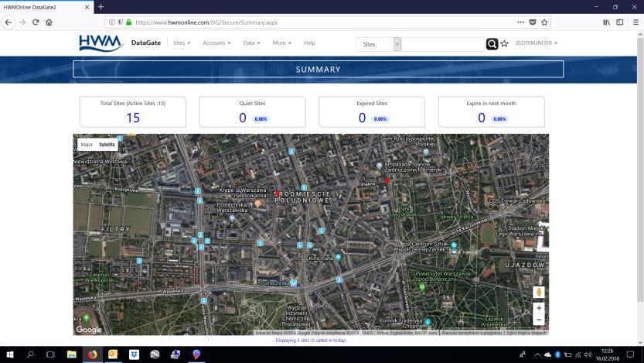Open the browser library icon

click(x=606, y=22)
